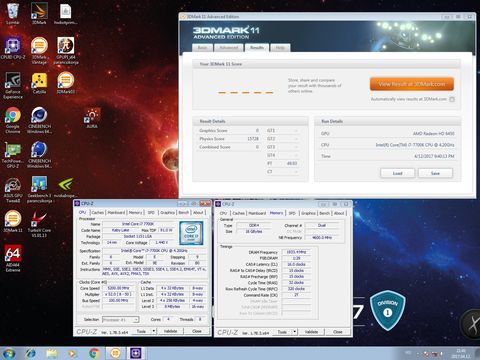Screen dimensions: 480x360
Task: Expand the Tools dropdown arrow in left CPU-Z
Action: [x=154, y=331]
